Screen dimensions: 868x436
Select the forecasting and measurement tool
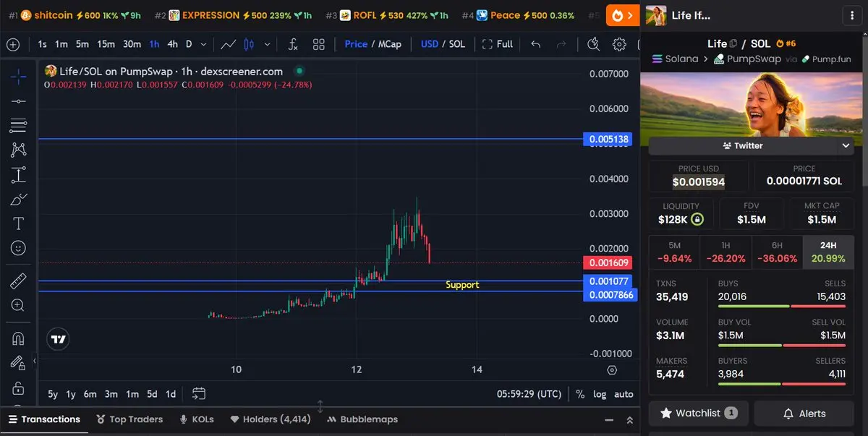18,174
